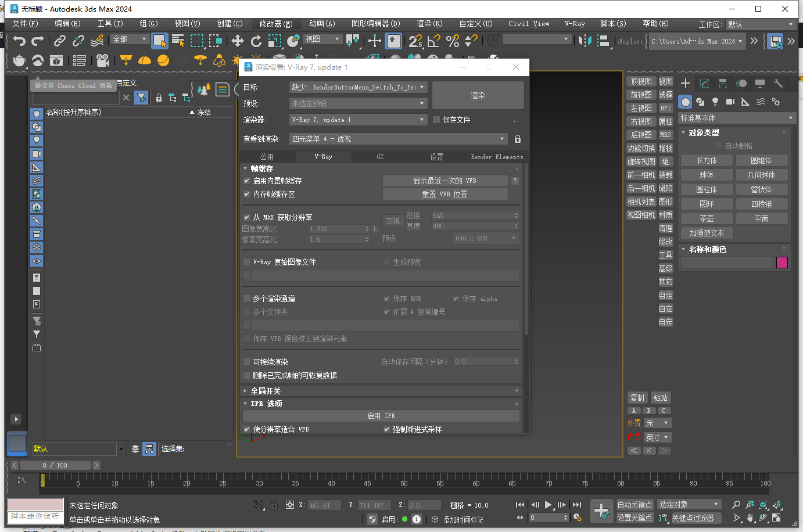Switch to the Render Elements tab

coord(497,157)
